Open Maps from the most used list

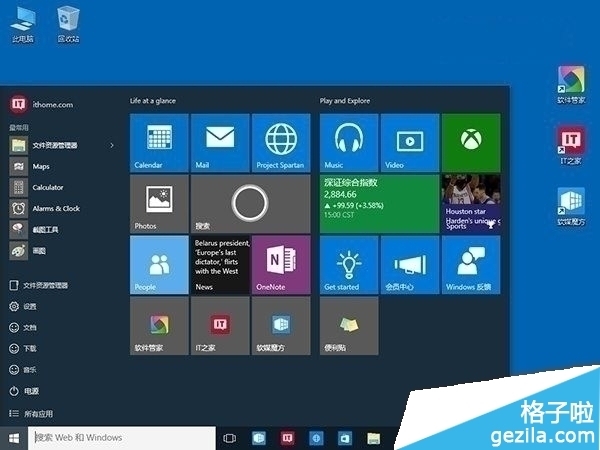click(30, 166)
